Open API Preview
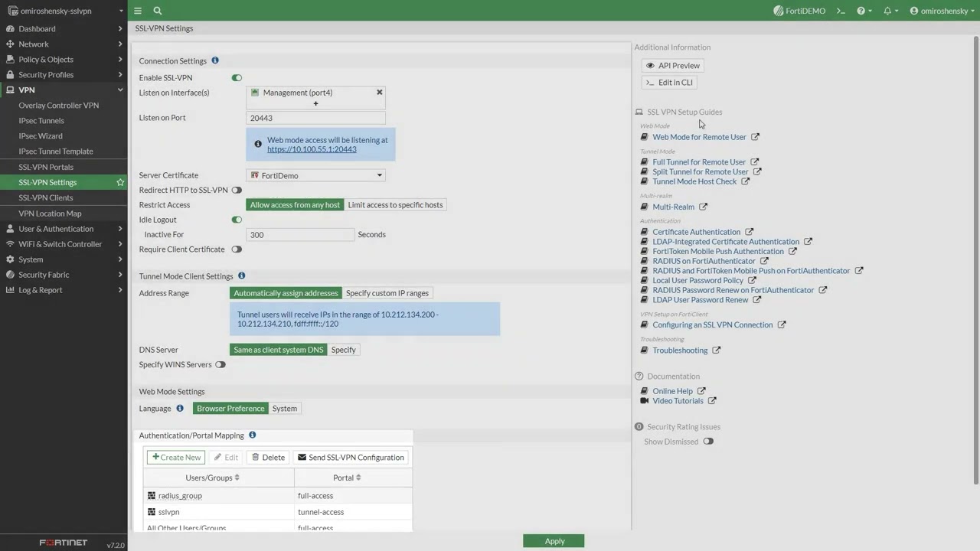Image resolution: width=980 pixels, height=551 pixels. pos(673,65)
